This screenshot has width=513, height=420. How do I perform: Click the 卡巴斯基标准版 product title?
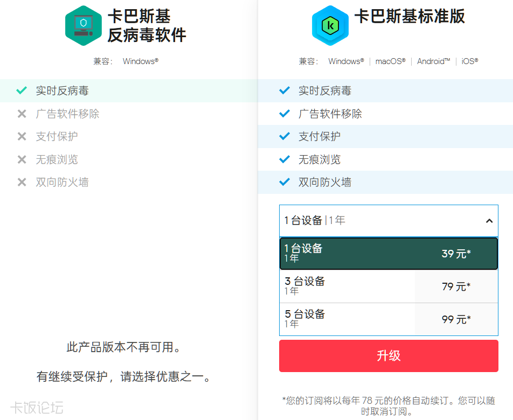tap(410, 16)
